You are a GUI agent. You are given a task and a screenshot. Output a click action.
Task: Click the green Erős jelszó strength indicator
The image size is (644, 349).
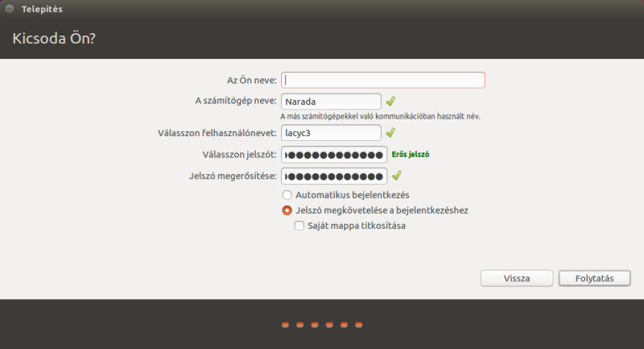click(x=411, y=154)
